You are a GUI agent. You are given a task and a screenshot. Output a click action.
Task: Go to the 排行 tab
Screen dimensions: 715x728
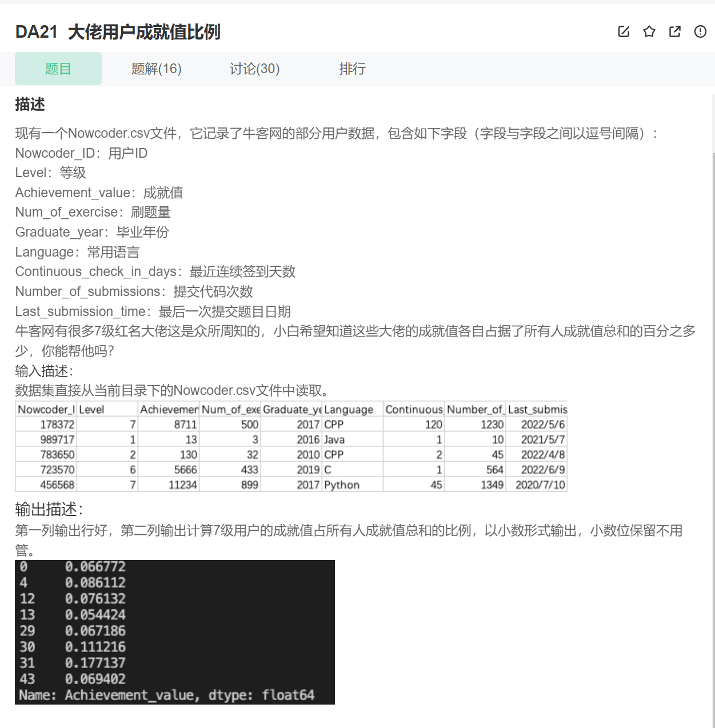tap(353, 69)
